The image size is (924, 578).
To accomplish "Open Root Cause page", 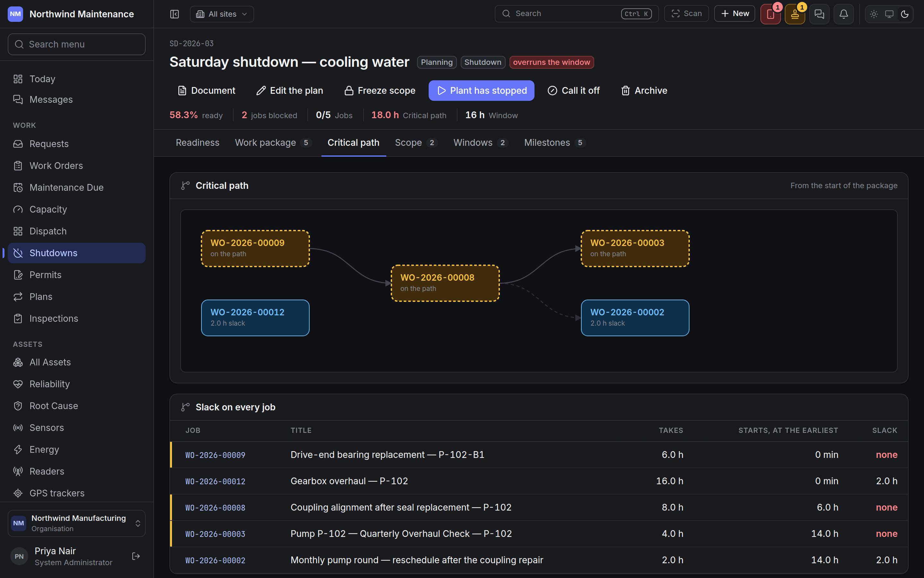I will coord(76,406).
